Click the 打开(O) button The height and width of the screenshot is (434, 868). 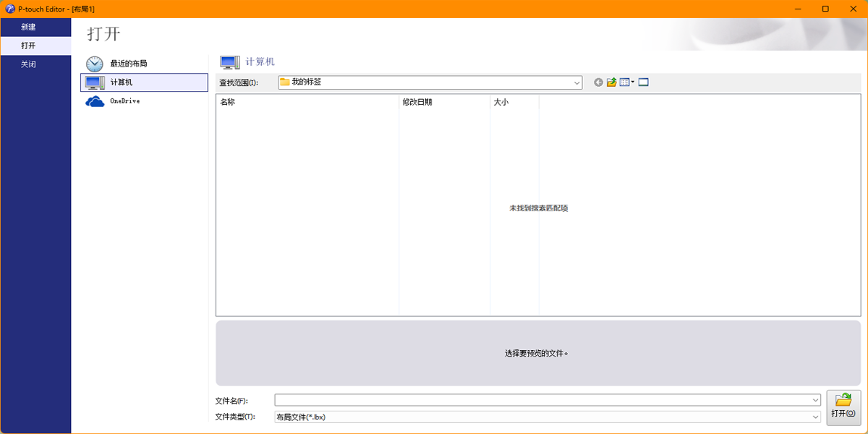pos(843,407)
